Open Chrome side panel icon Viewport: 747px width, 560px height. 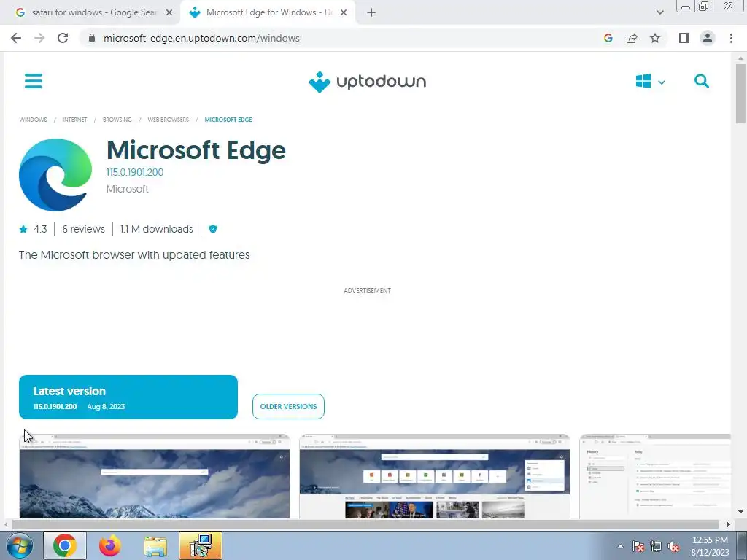coord(684,38)
